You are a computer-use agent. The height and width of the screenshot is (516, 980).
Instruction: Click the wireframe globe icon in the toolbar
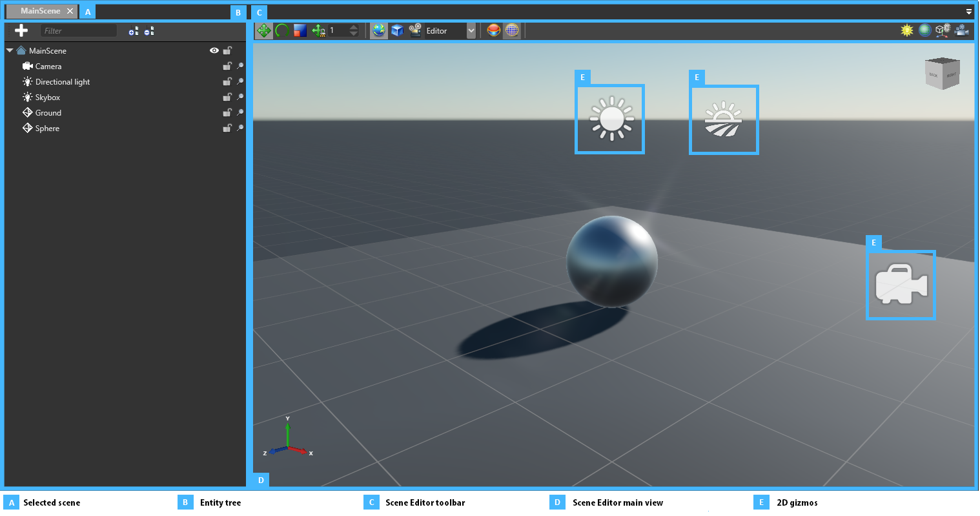(511, 30)
